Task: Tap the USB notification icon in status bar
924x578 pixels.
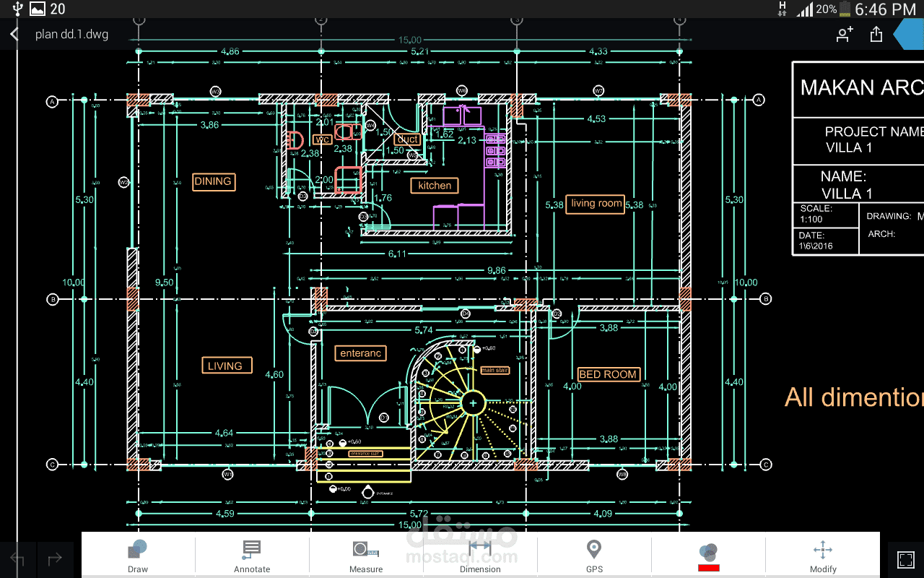Action: [x=17, y=9]
